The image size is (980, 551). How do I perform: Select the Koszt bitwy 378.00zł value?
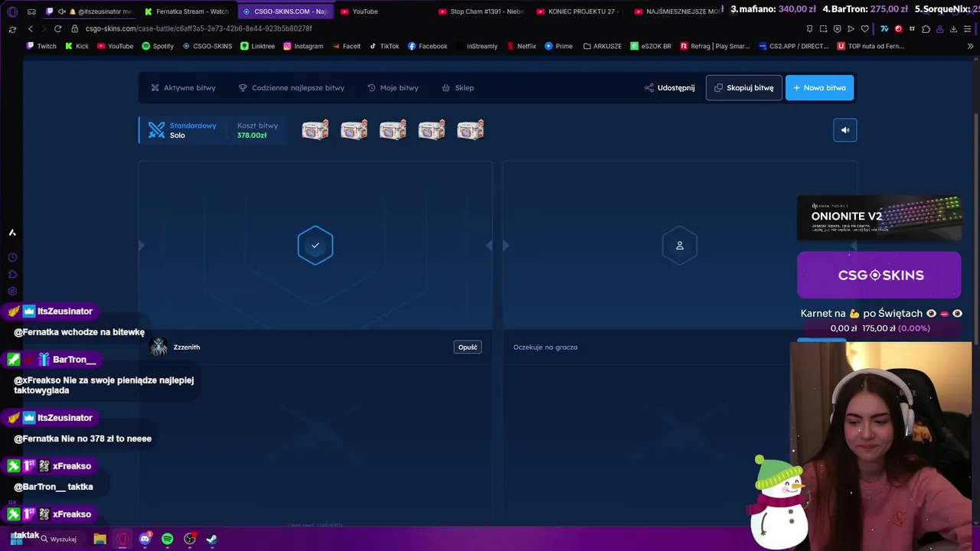click(252, 135)
